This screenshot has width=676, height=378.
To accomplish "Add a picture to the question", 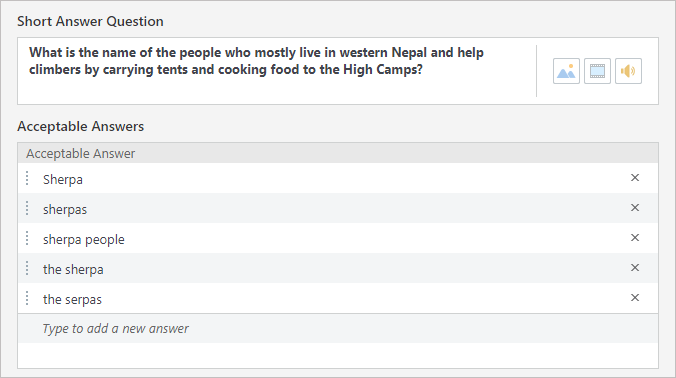I will pyautogui.click(x=566, y=71).
